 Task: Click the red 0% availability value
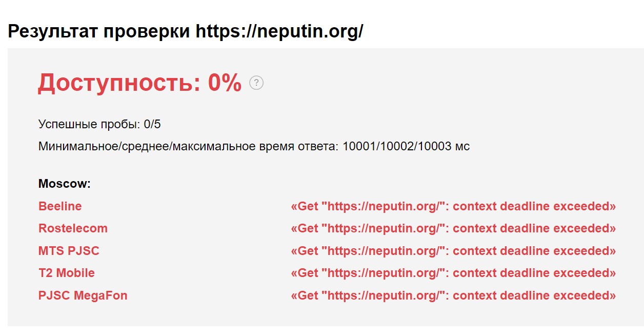coord(225,83)
